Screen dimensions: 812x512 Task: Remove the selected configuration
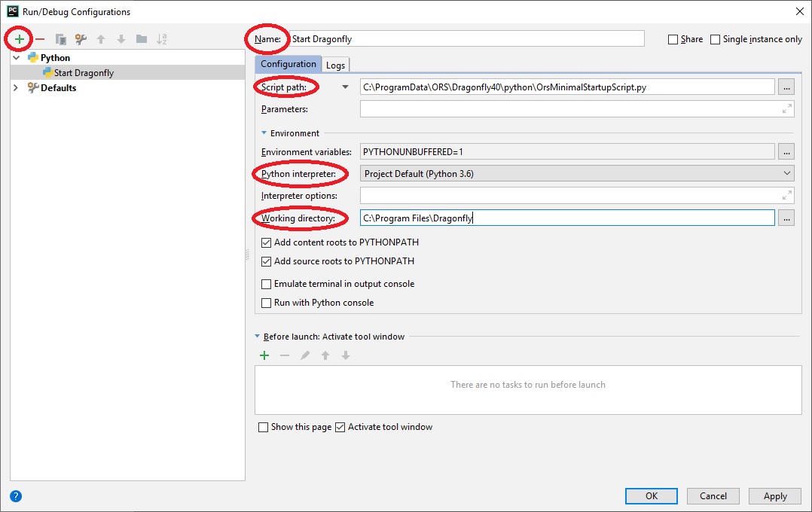(x=39, y=38)
